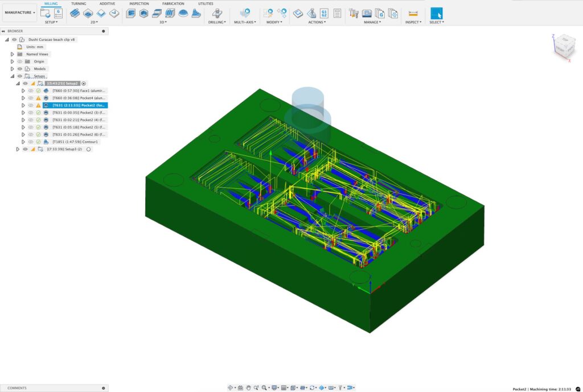Activate the Setup3 radio button
Viewport: 583px width, 392px height.
[x=88, y=149]
